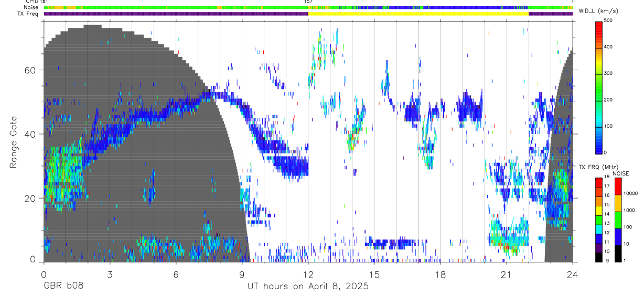Image resolution: width=644 pixels, height=297 pixels.
Task: Click 'UT hours on April 8, 2025' label
Action: pyautogui.click(x=308, y=286)
